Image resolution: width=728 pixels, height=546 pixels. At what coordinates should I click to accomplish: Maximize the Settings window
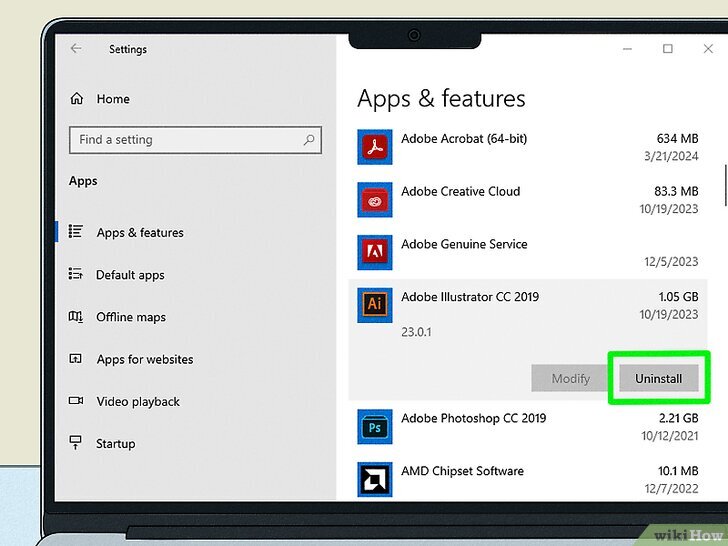(668, 49)
